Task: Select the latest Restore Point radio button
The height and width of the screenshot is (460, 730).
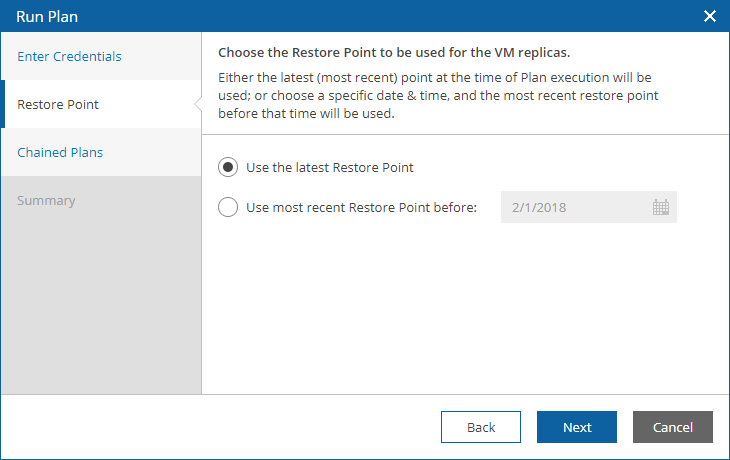Action: (x=228, y=167)
